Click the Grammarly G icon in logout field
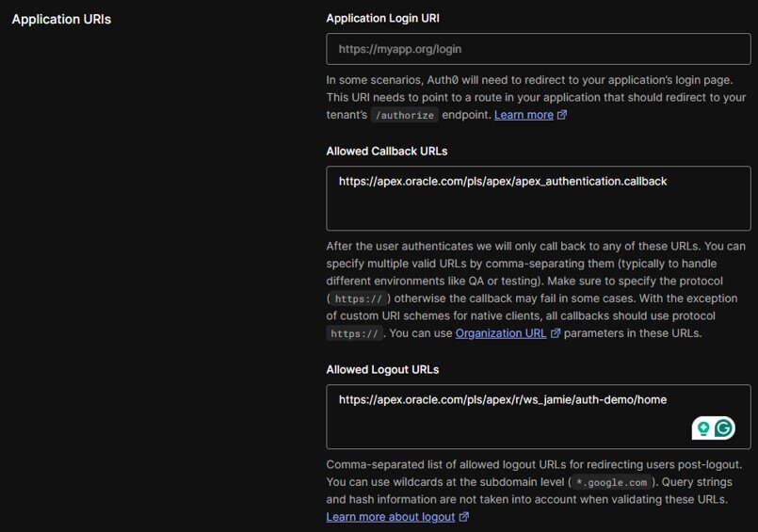The width and height of the screenshot is (758, 532). pyautogui.click(x=724, y=428)
